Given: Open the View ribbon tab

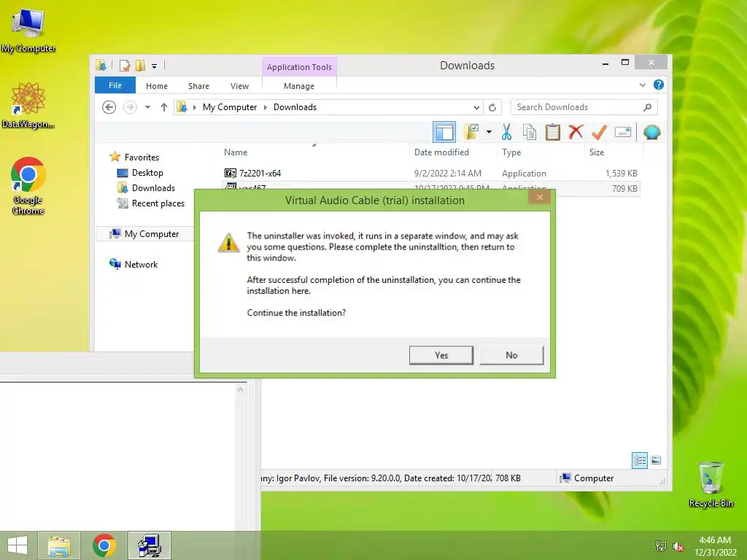Looking at the screenshot, I should click(x=239, y=86).
